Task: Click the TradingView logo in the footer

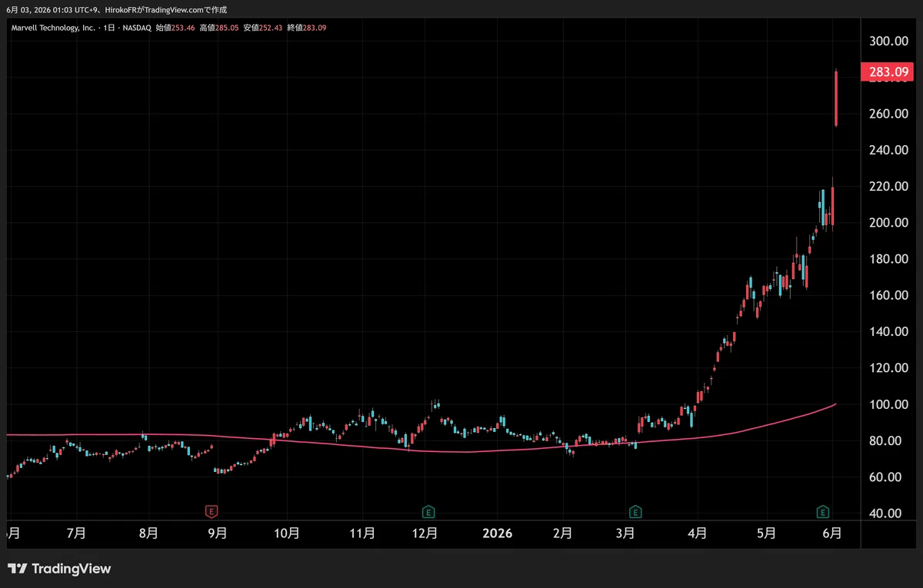Action: pyautogui.click(x=59, y=569)
